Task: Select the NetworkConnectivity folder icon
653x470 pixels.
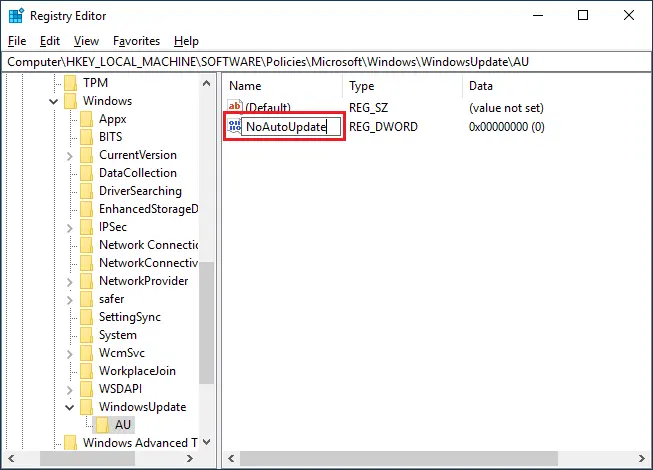Action: pos(86,263)
